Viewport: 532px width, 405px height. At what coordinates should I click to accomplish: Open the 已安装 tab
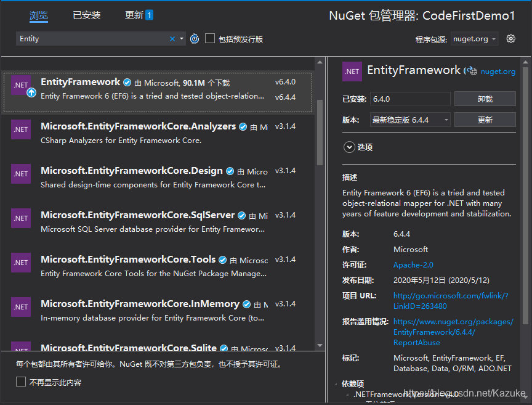(x=87, y=15)
